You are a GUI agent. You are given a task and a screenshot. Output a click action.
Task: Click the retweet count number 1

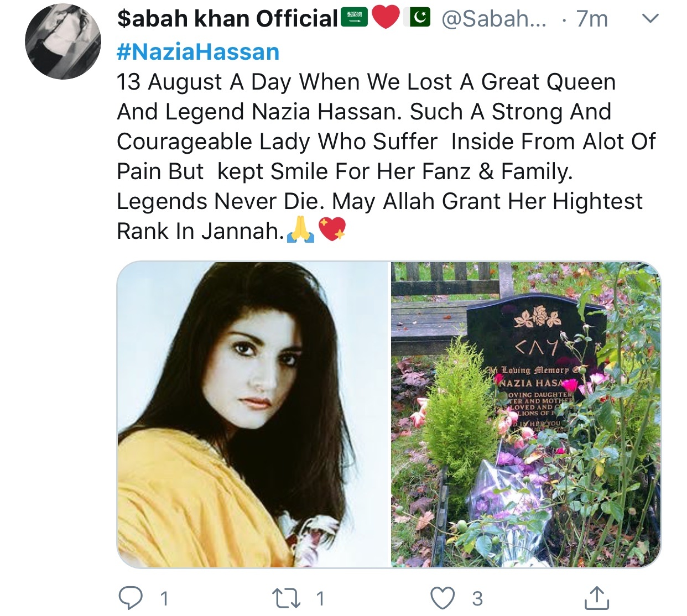click(x=320, y=598)
